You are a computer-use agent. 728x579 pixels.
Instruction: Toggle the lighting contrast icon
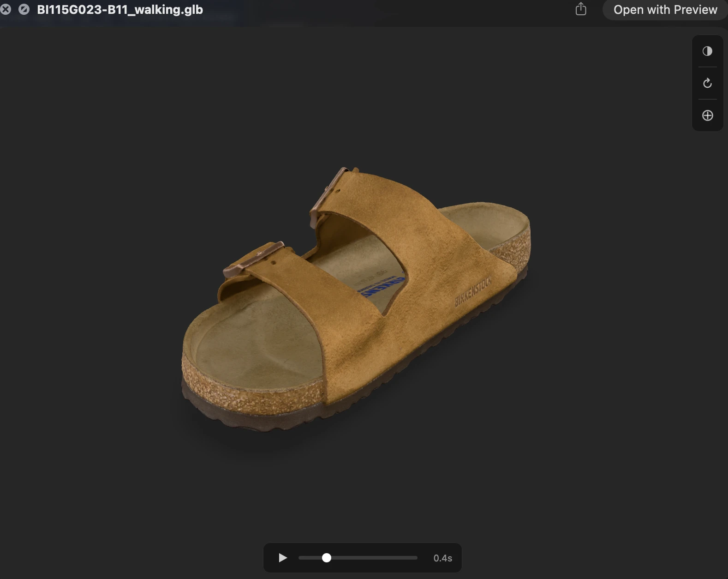coord(707,51)
